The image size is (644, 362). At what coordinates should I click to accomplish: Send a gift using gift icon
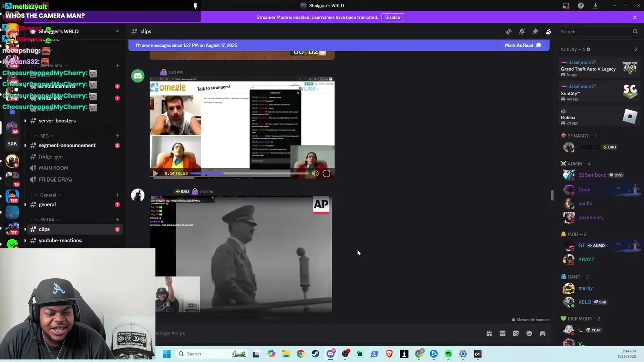(489, 333)
